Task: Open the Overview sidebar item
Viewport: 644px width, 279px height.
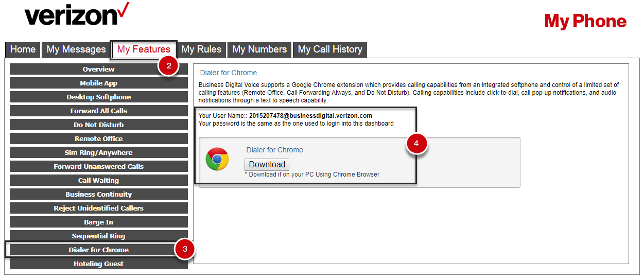Action: pos(99,69)
